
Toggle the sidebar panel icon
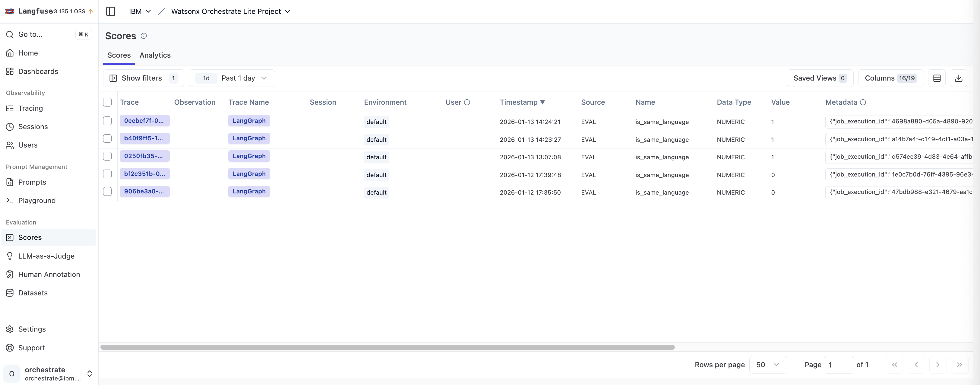[x=110, y=11]
